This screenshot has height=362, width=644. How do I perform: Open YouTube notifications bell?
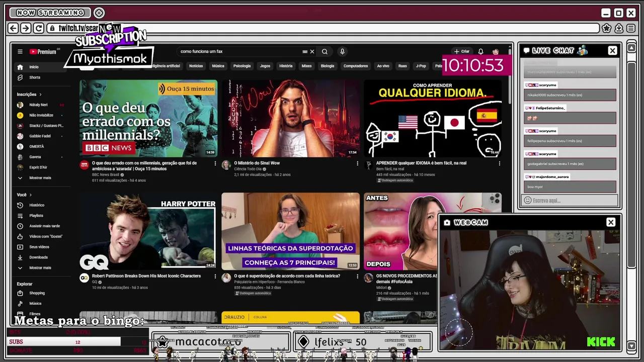click(480, 51)
